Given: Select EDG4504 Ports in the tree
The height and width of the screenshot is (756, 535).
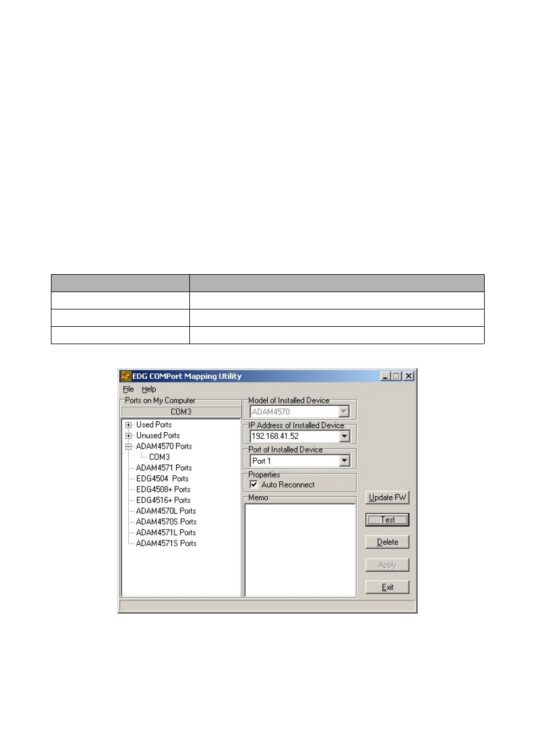Looking at the screenshot, I should click(x=162, y=479).
